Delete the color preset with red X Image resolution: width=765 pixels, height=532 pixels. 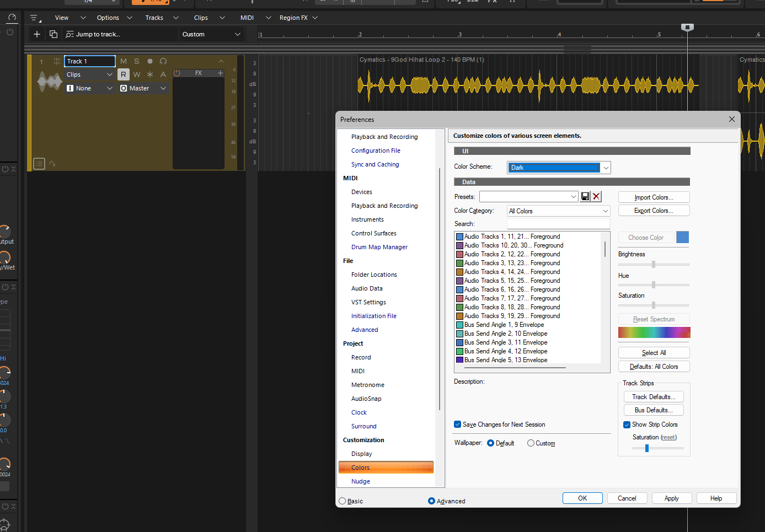point(596,197)
